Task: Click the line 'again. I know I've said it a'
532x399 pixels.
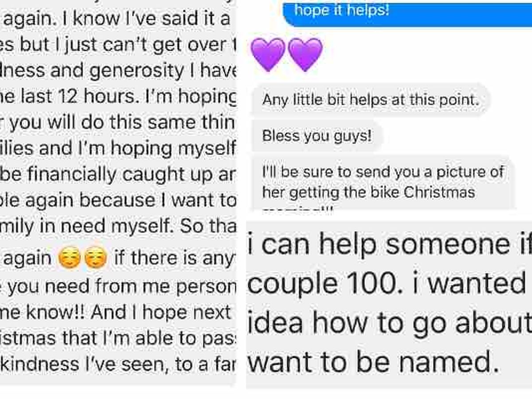Action: 115,20
